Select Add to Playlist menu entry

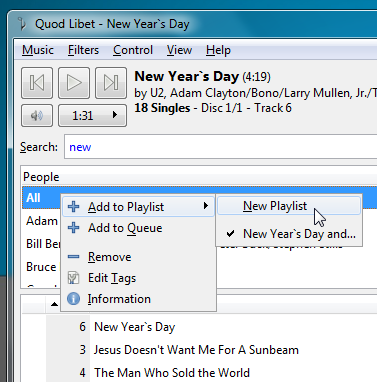138,207
